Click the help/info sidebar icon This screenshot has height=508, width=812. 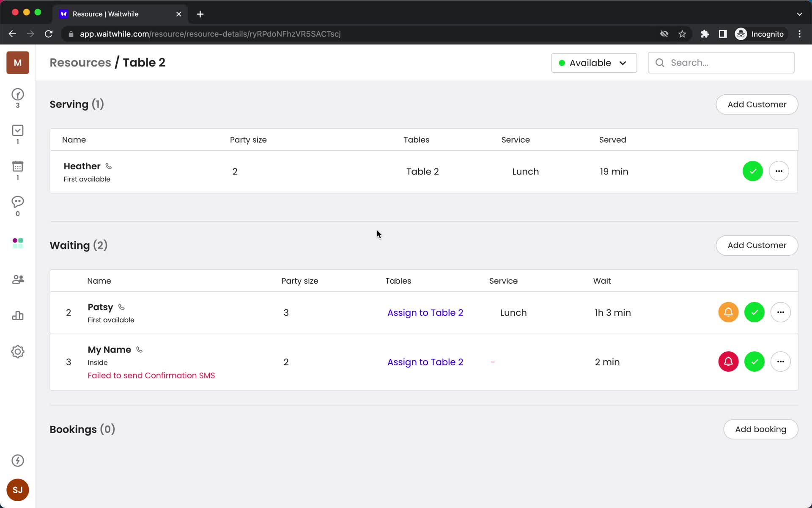17,461
